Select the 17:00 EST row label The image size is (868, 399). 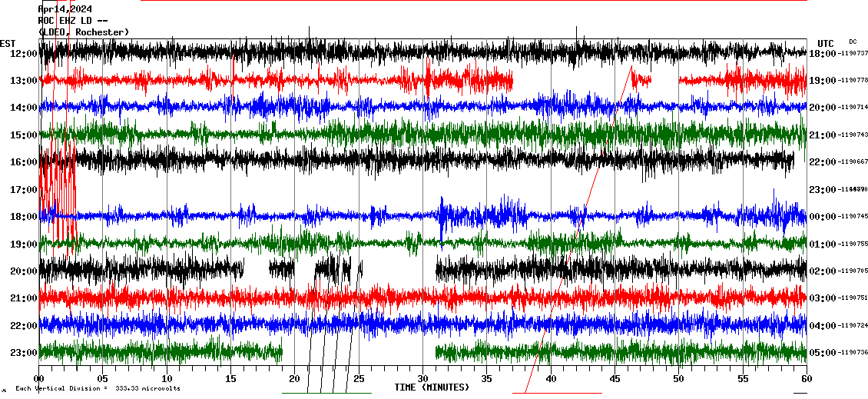click(24, 189)
